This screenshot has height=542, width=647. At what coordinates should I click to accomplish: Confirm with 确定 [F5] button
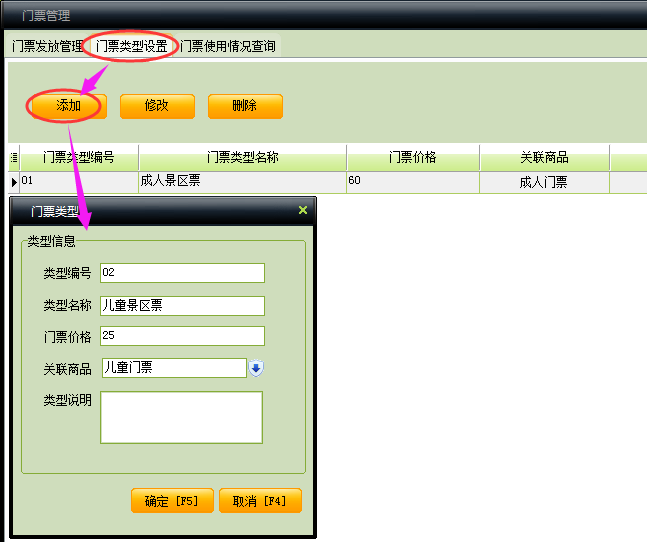click(172, 501)
